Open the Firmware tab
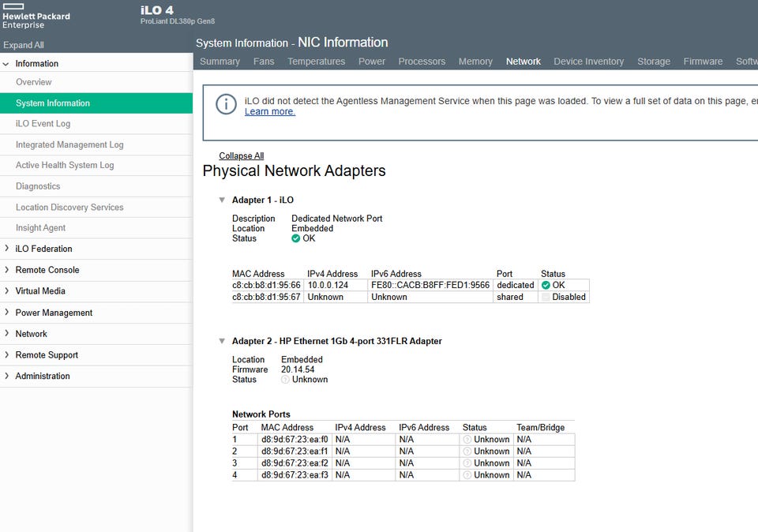Screen dimensions: 758x532 click(x=703, y=62)
